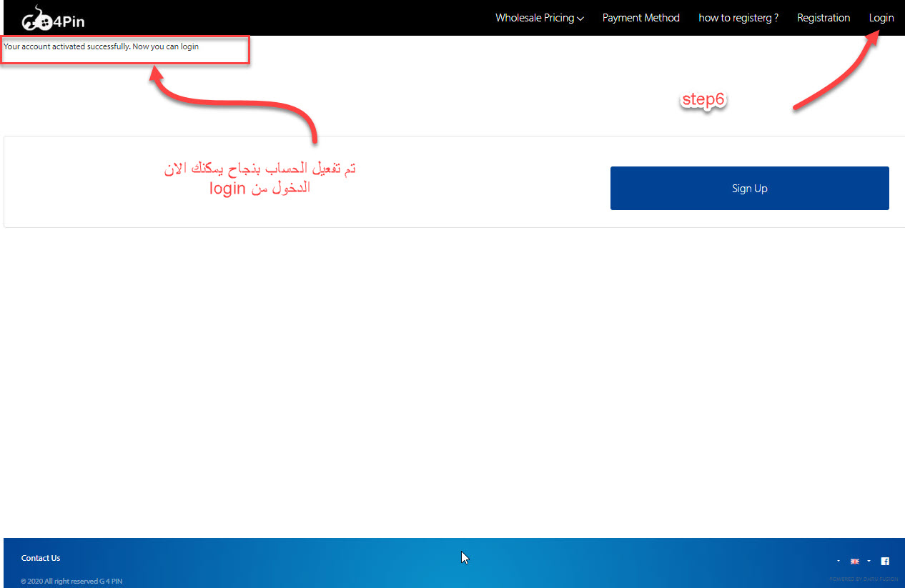905x588 pixels.
Task: Open the dropdown arrow right of flag
Action: pyautogui.click(x=868, y=562)
